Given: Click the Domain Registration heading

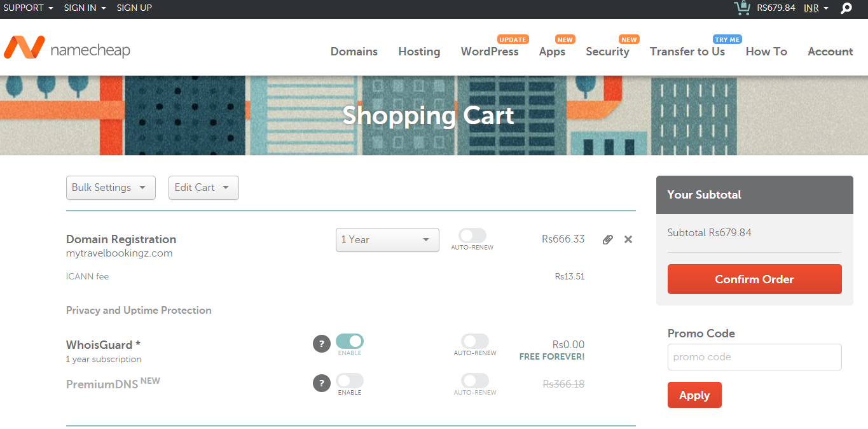Looking at the screenshot, I should tap(121, 239).
